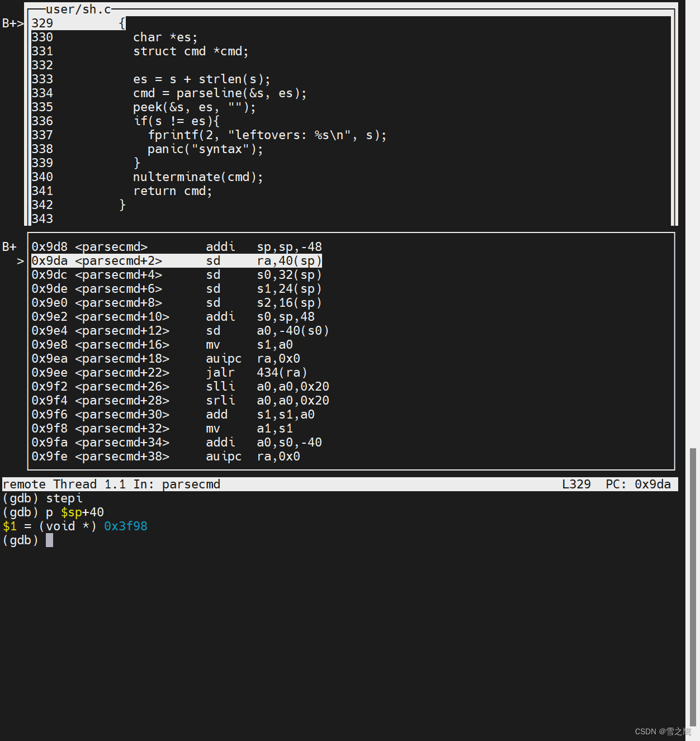Image resolution: width=700 pixels, height=741 pixels.
Task: Click the '>' current-instruction marker in assembly
Action: click(x=21, y=261)
